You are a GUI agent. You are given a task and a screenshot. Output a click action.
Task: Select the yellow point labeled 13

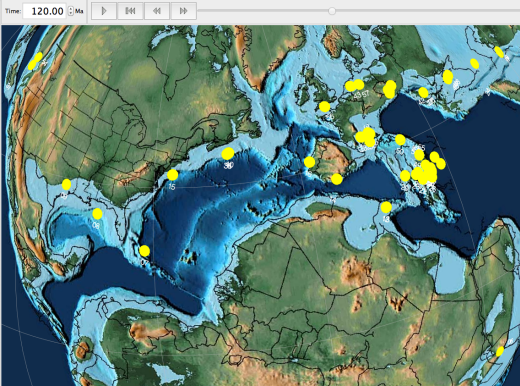386,207
